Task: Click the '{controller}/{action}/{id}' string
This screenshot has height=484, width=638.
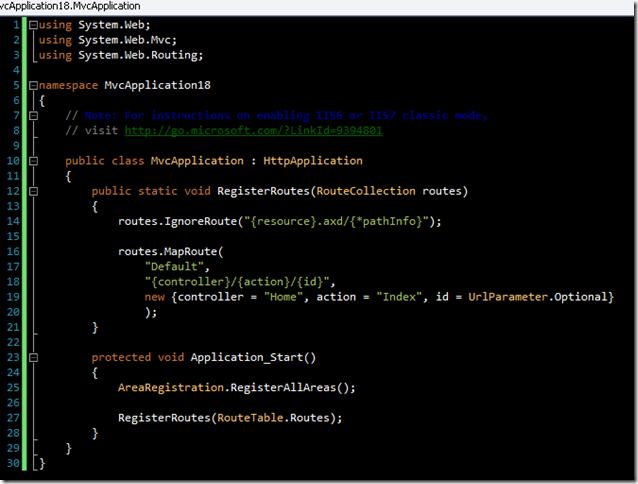Action: tap(237, 282)
